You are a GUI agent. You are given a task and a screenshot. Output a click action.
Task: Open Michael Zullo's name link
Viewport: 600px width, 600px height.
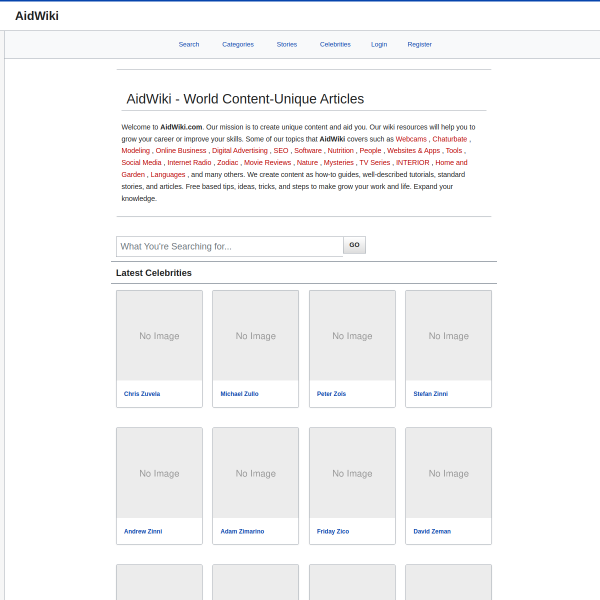coord(239,394)
